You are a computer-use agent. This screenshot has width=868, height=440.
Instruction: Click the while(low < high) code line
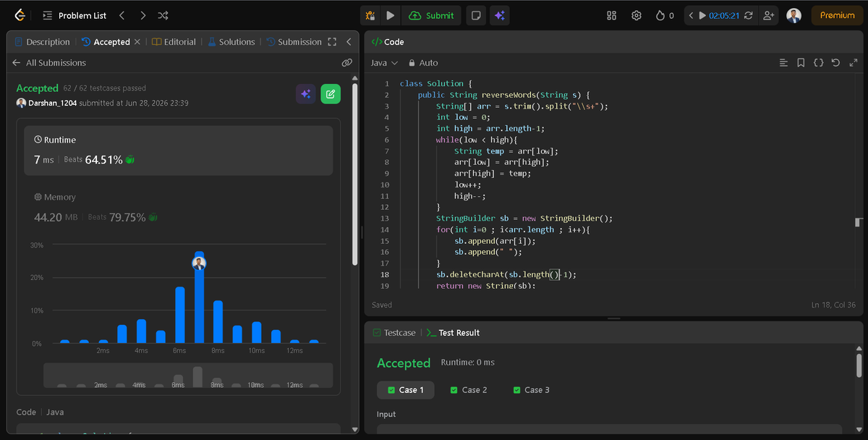477,140
